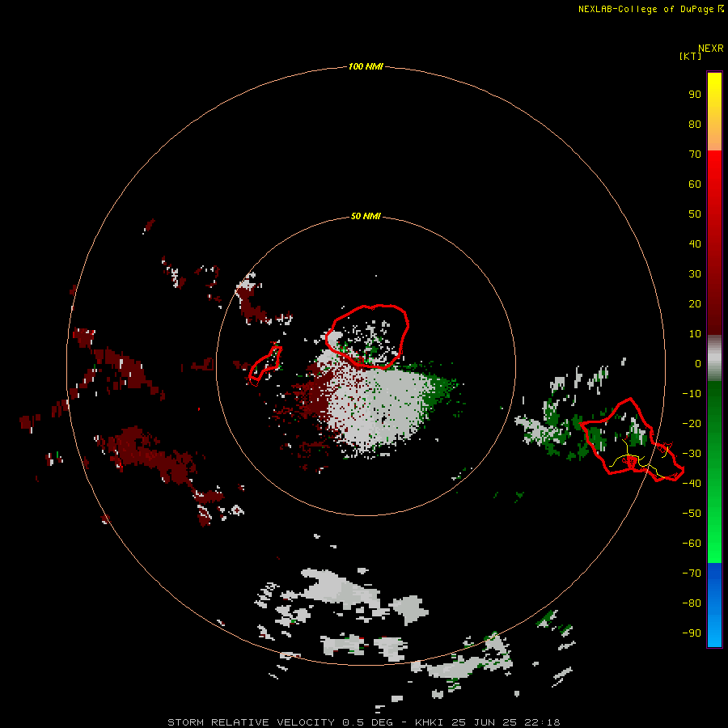Click the 50 value on velocity scale

(x=695, y=214)
